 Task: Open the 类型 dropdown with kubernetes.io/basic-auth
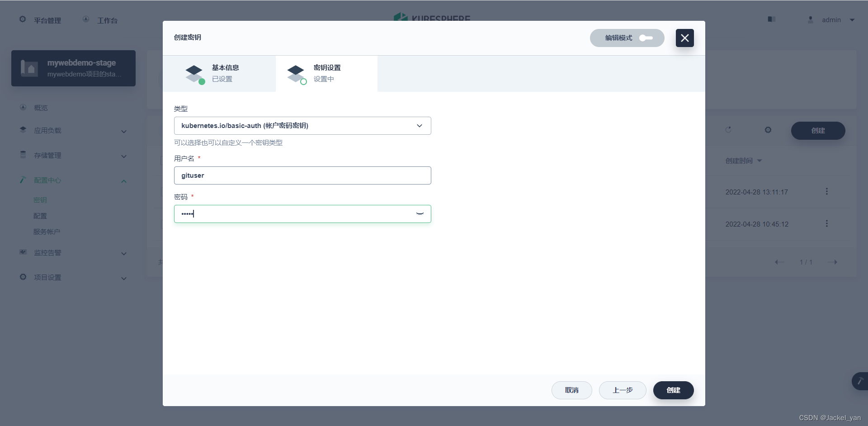coord(302,126)
